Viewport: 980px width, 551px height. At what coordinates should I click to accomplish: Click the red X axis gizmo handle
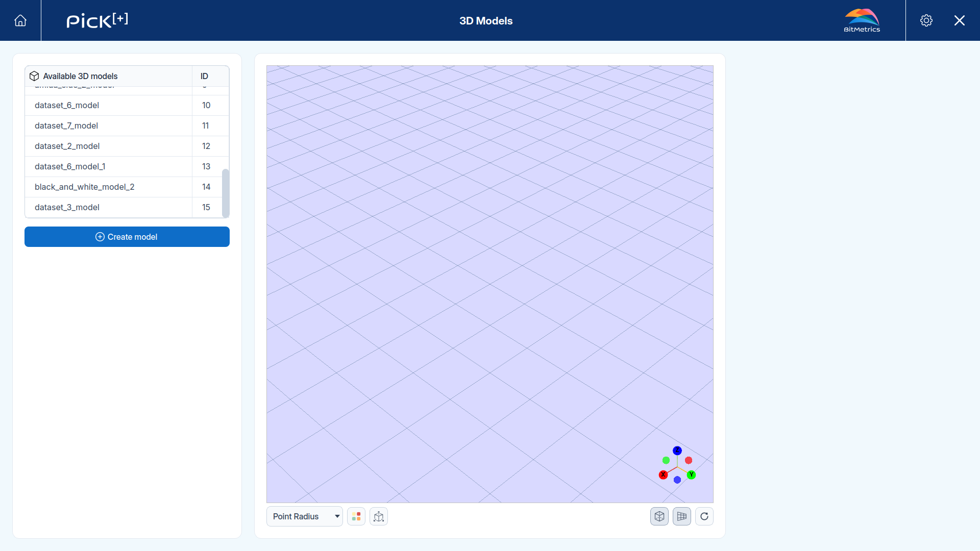663,474
